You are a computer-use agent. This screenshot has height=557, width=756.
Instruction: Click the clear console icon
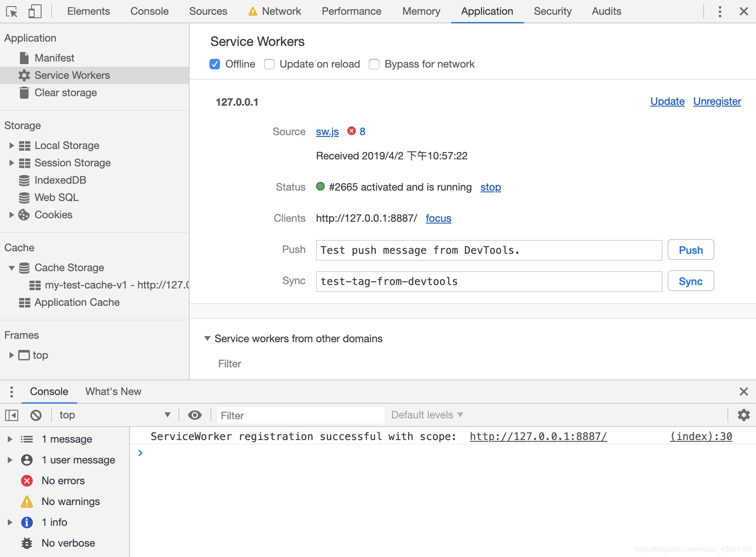[36, 415]
